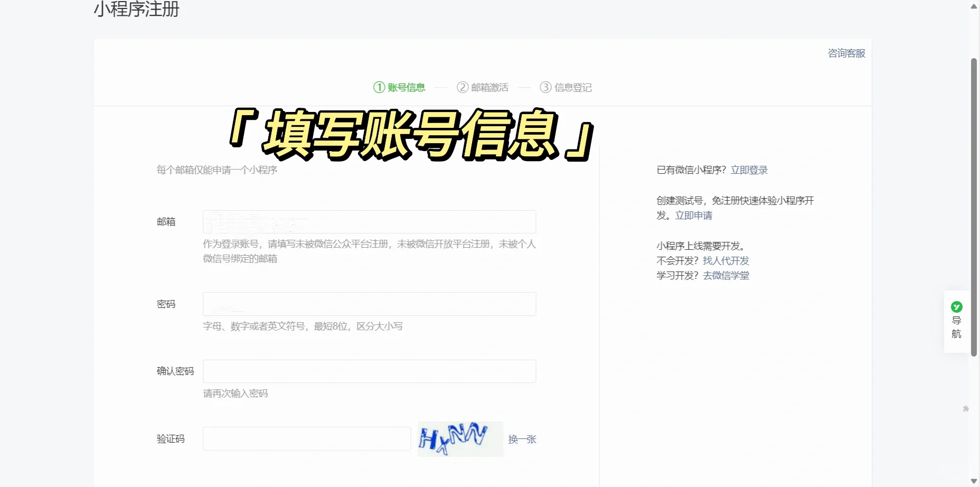
Task: Click the 小程序注册 page heading
Action: point(137,10)
